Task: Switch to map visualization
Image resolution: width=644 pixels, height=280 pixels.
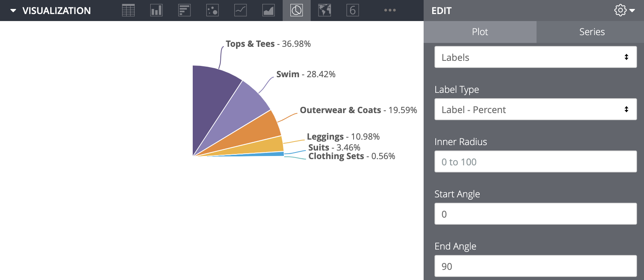Action: (325, 11)
